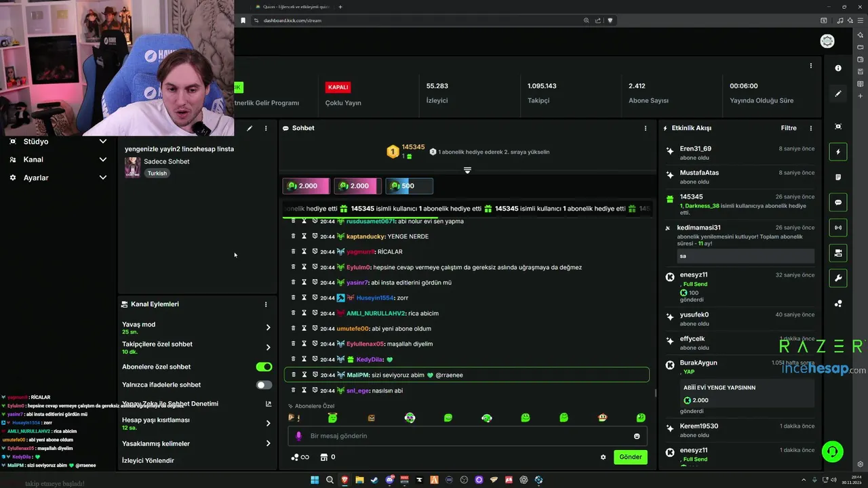Disable the Abonelere özel sohbet toggle
This screenshot has width=868, height=488.
[264, 367]
